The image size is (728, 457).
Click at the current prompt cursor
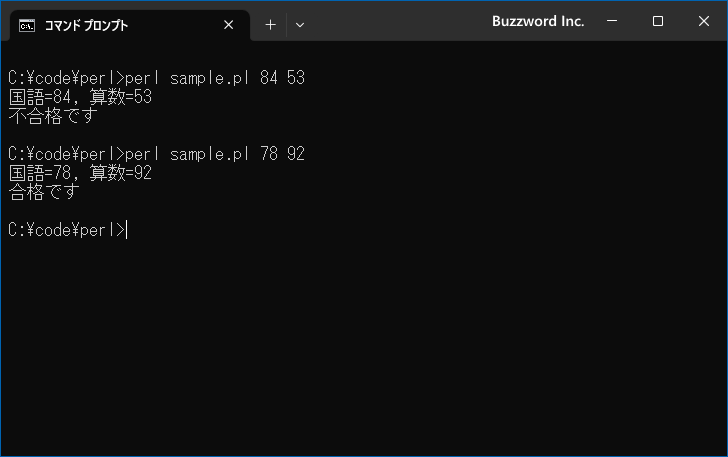coord(127,230)
